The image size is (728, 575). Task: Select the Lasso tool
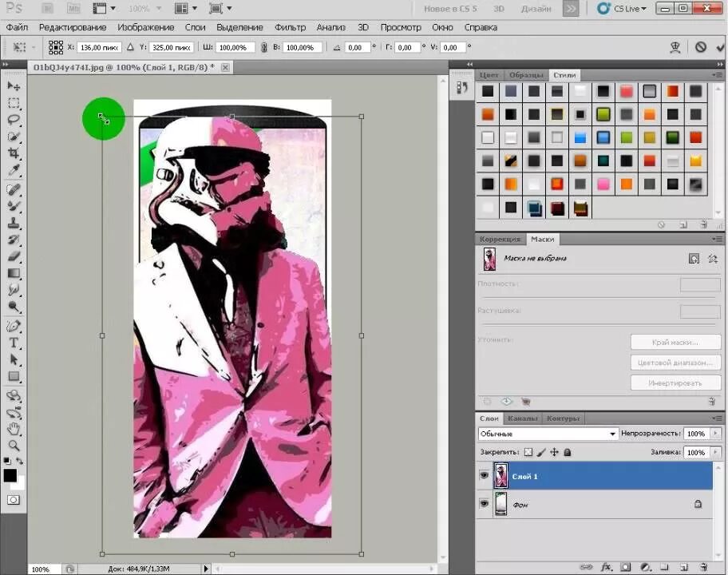tap(14, 119)
